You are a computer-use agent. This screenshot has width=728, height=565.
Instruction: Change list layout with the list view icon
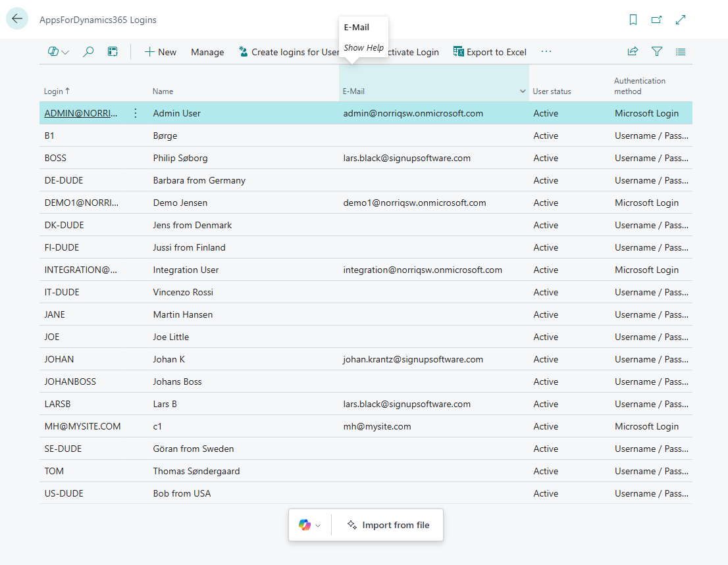tap(681, 51)
